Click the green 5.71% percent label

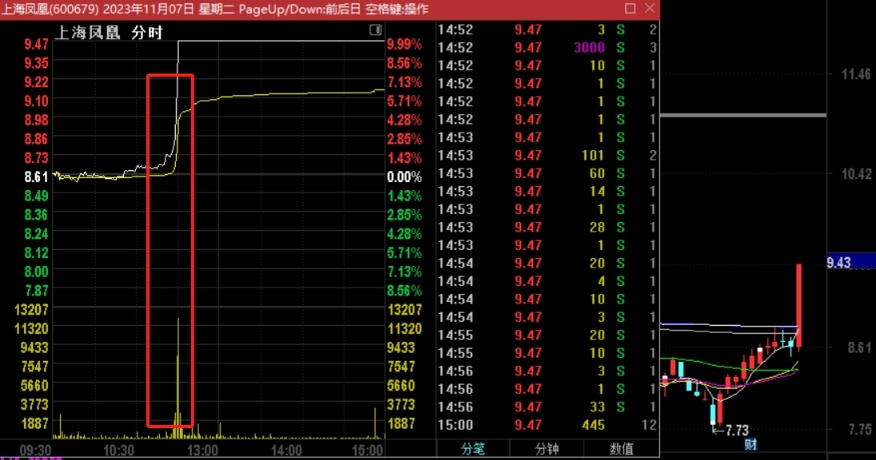[404, 253]
